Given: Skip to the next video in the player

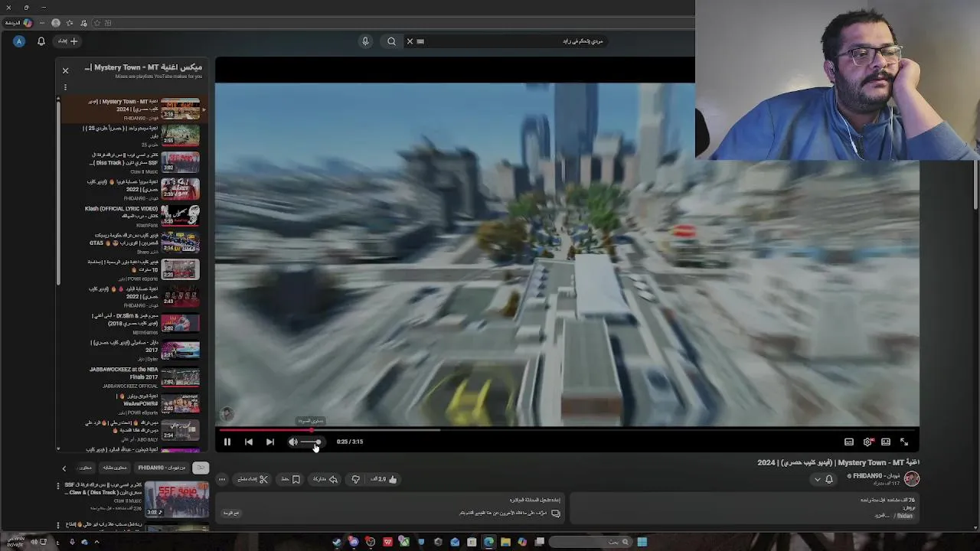Looking at the screenshot, I should point(270,442).
